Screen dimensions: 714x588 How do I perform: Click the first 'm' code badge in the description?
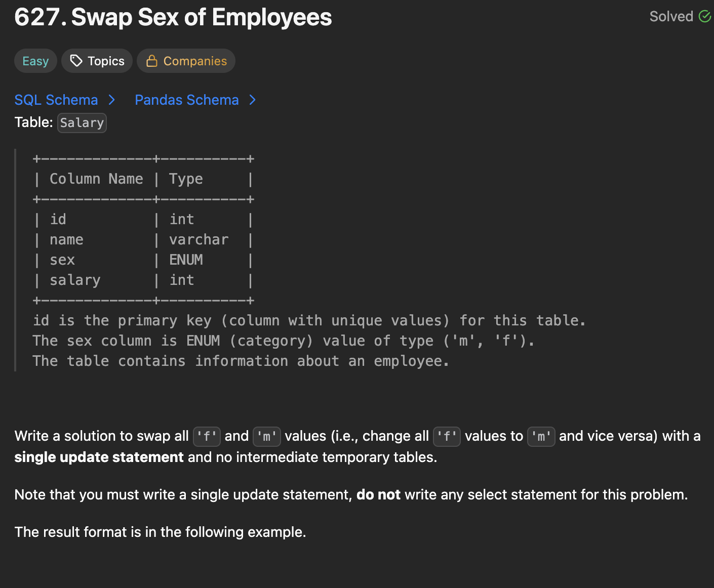(x=267, y=436)
